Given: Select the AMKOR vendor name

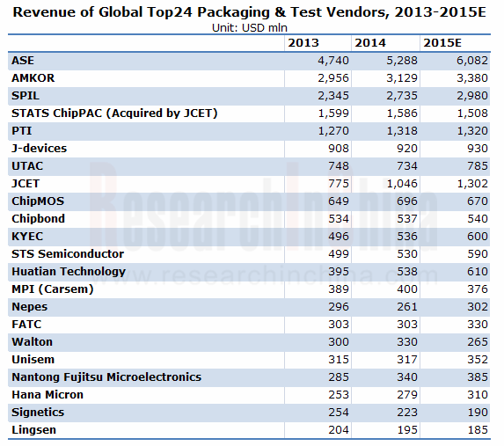Looking at the screenshot, I should point(33,78).
